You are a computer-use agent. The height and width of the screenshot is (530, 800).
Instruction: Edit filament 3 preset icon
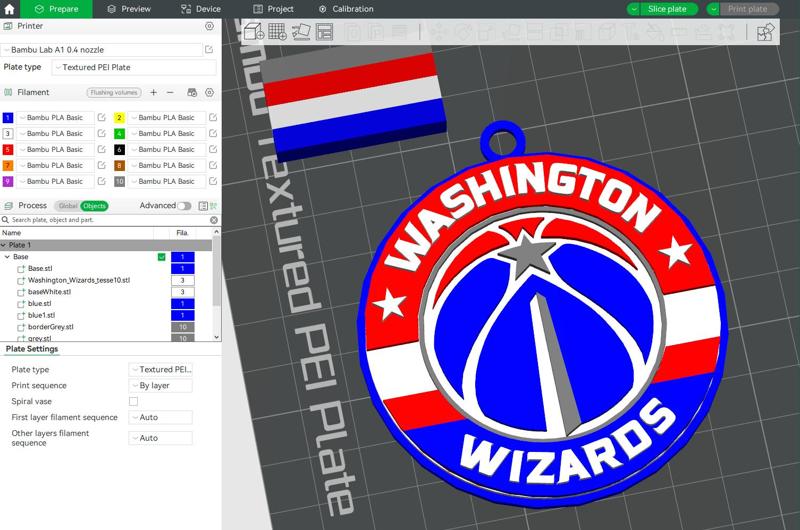(102, 133)
